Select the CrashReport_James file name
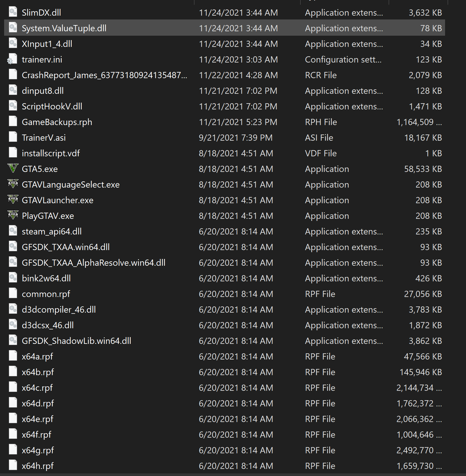466x476 pixels. (x=104, y=75)
